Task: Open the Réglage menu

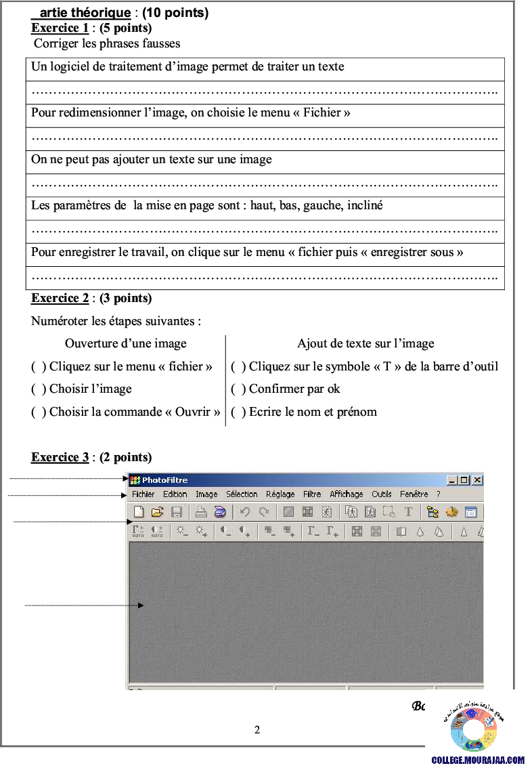Action: pyautogui.click(x=280, y=494)
